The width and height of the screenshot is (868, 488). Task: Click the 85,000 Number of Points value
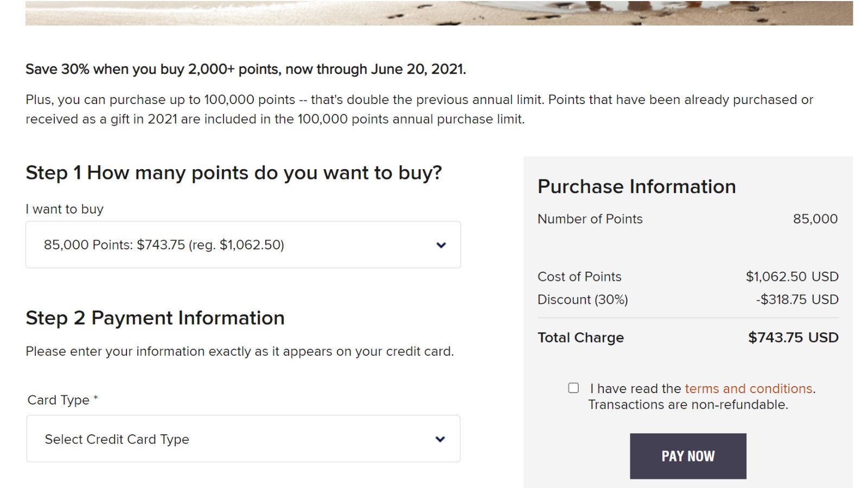pos(815,219)
